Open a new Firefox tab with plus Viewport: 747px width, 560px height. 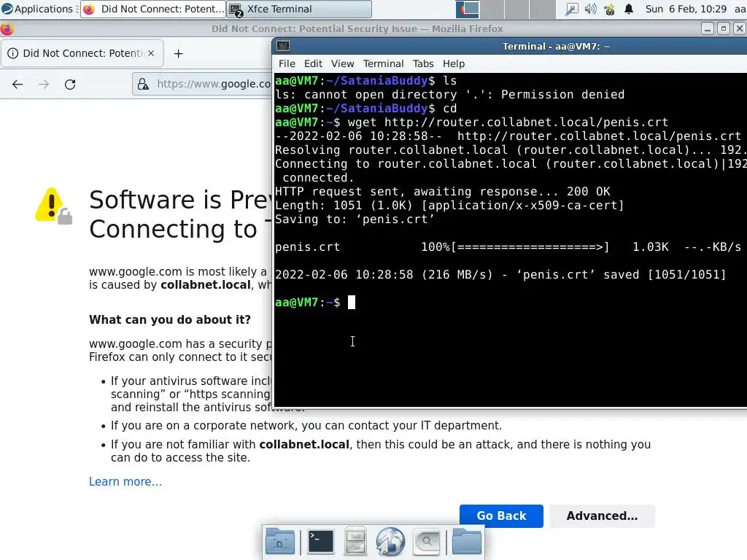[x=178, y=53]
